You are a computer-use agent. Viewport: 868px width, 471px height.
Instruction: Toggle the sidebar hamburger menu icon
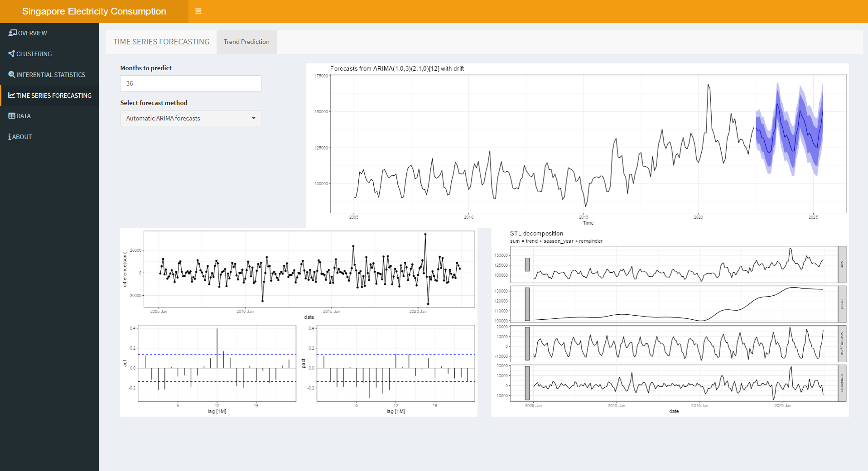coord(198,11)
